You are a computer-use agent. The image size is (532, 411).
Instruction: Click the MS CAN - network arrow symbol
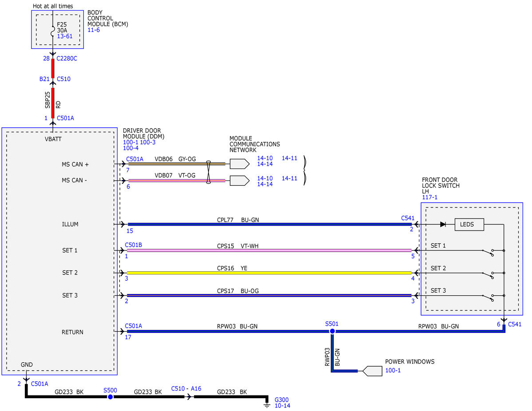coord(240,180)
